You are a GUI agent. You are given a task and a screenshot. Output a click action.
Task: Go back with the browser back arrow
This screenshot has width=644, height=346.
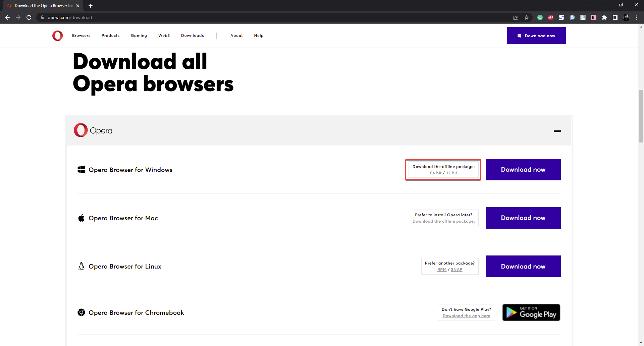7,17
